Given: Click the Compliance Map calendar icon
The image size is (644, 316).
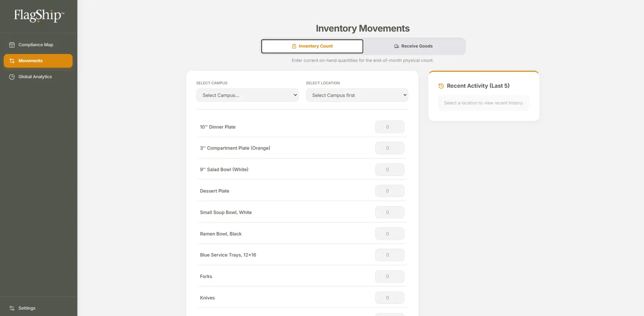Looking at the screenshot, I should pyautogui.click(x=12, y=45).
